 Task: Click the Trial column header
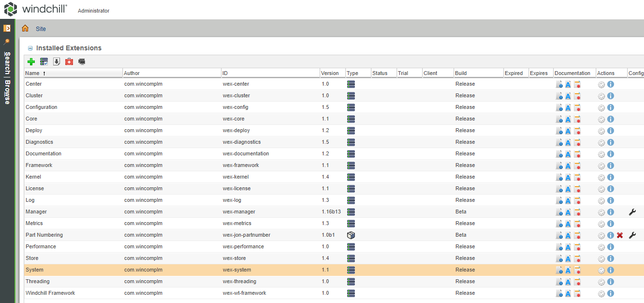point(409,73)
